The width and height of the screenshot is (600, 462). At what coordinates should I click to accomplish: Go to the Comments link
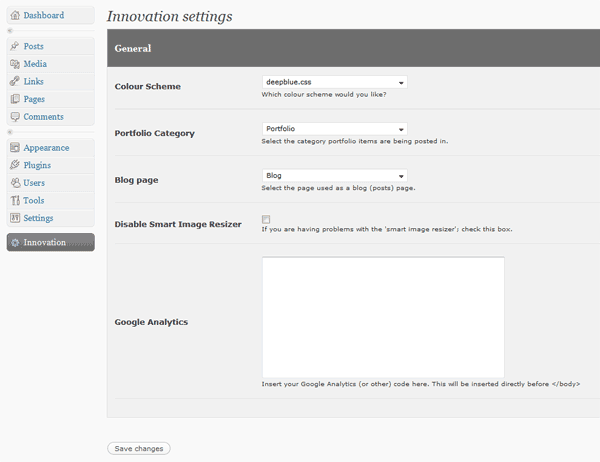click(44, 117)
